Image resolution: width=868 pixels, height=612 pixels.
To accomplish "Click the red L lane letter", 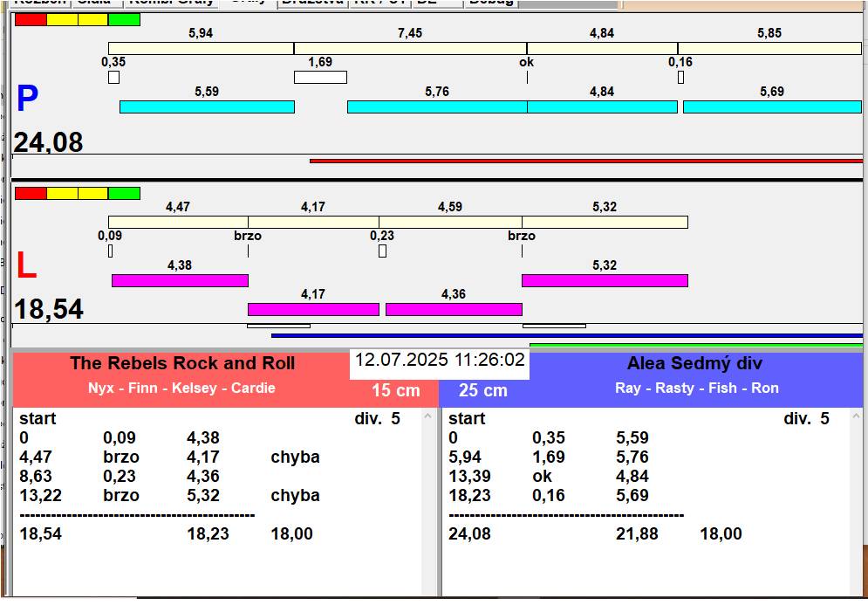I will (x=26, y=265).
